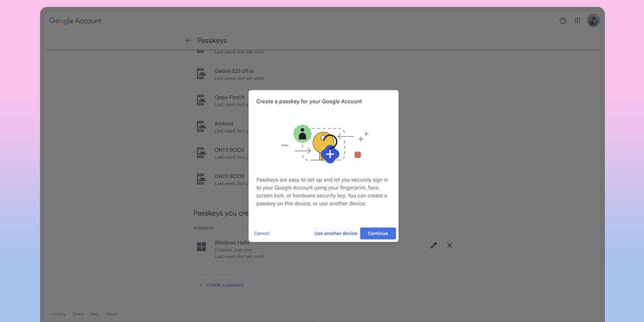Edit the Windows Hello passkey name
Screen dimensions: 644x322
tap(433, 245)
